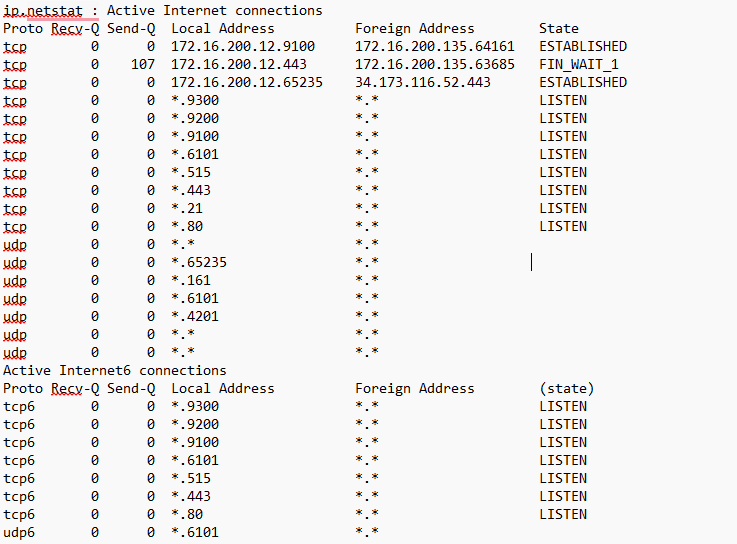The image size is (737, 544).
Task: Click the udp local port *.4201
Action: click(195, 316)
